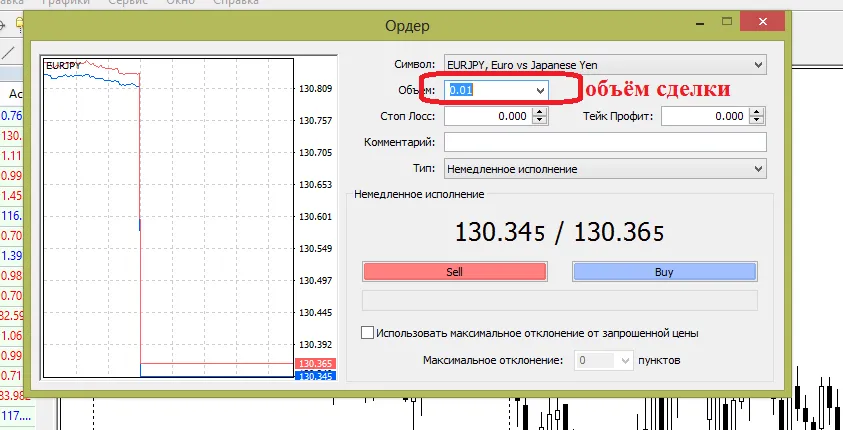Viewport: 843px width, 430px height.
Task: Open the Сервис menu behind the dialog
Action: coord(128,2)
